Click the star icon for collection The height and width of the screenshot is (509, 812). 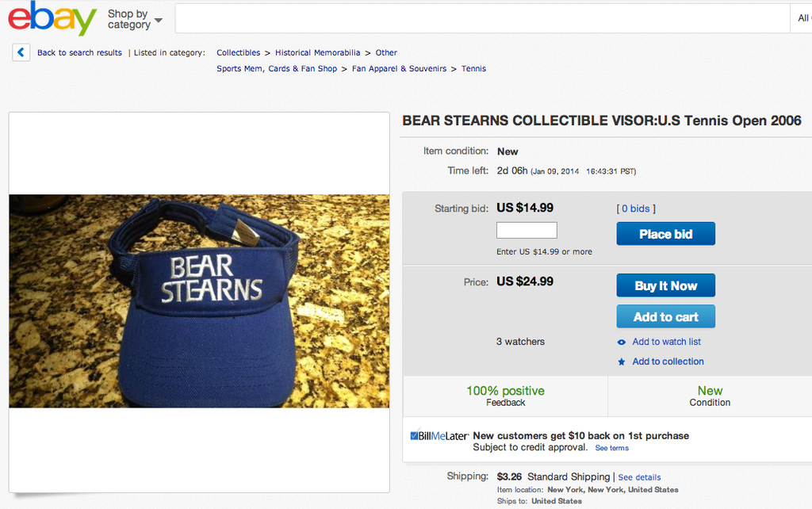click(x=622, y=362)
